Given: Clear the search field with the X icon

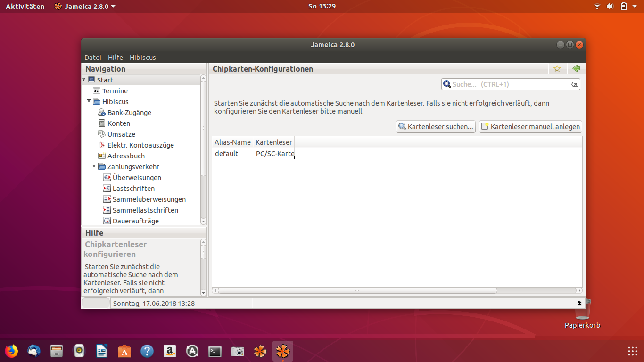Looking at the screenshot, I should pyautogui.click(x=575, y=84).
